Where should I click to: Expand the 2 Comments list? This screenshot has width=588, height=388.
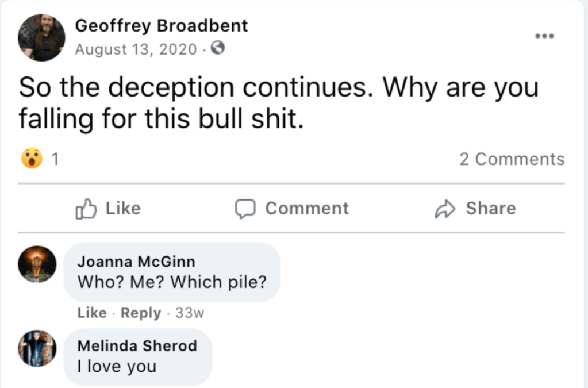click(512, 159)
